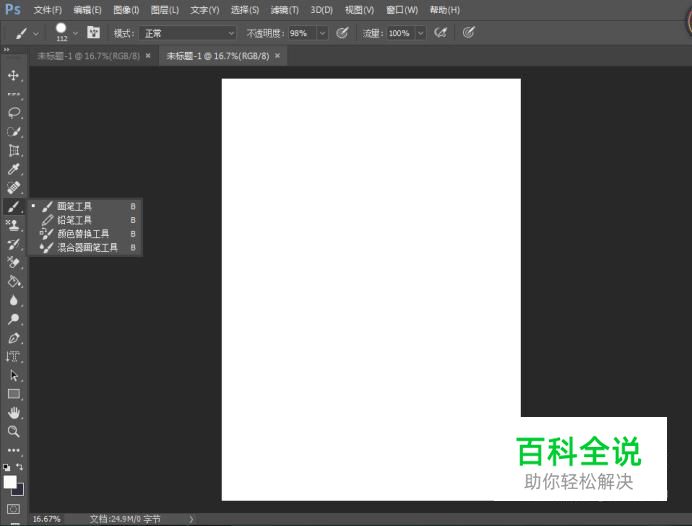The image size is (692, 526).
Task: Reset default foreground and background colors
Action: 7,467
